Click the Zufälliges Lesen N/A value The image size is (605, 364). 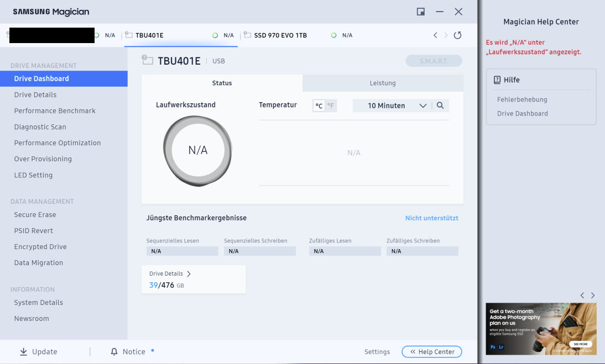click(345, 251)
